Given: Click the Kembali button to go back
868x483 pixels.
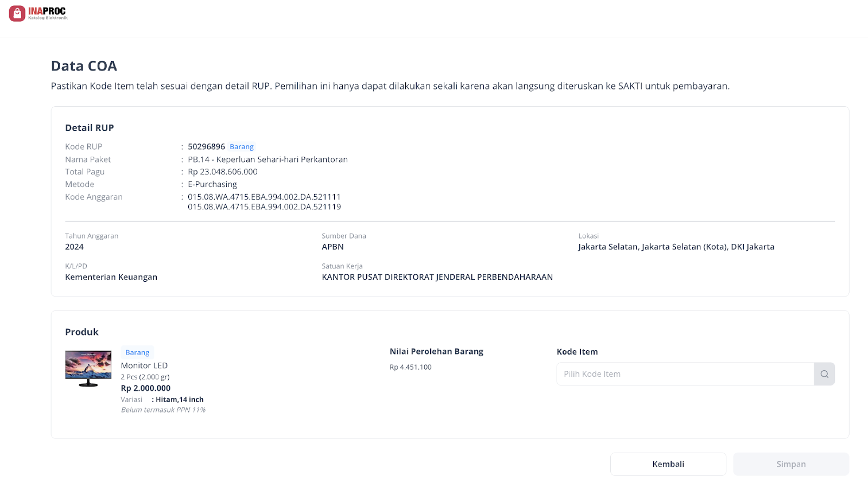Looking at the screenshot, I should (668, 463).
